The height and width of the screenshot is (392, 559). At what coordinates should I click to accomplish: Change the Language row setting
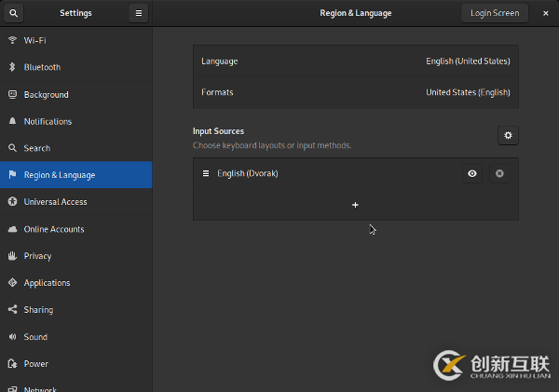click(x=355, y=61)
